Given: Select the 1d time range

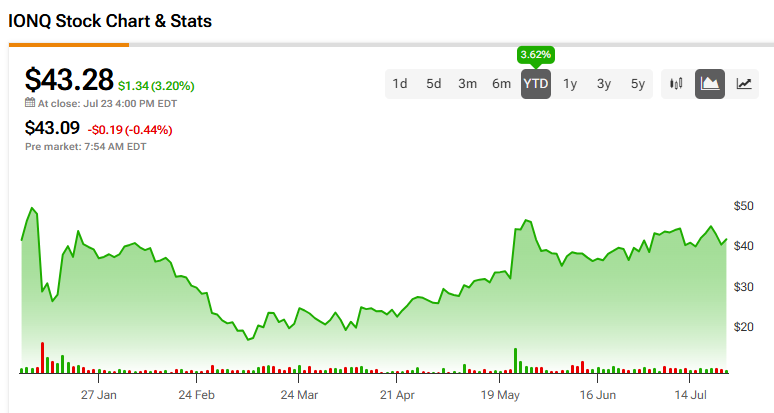Looking at the screenshot, I should pyautogui.click(x=400, y=84).
